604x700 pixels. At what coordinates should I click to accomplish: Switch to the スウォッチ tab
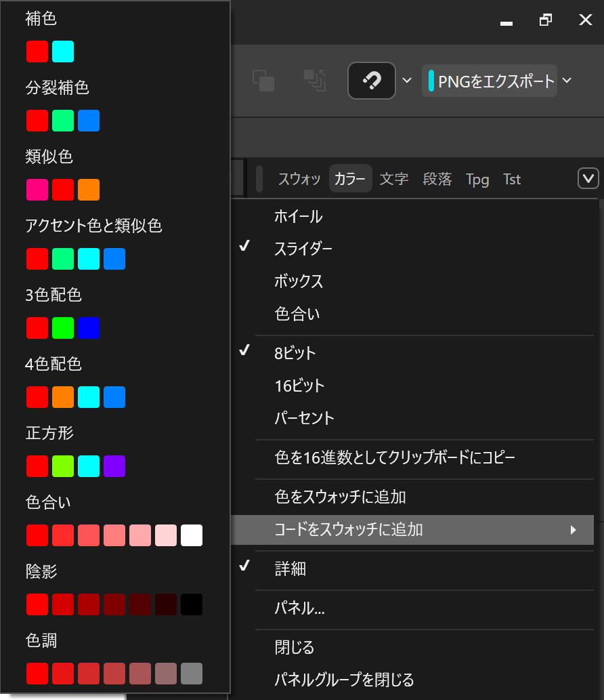[x=301, y=179]
